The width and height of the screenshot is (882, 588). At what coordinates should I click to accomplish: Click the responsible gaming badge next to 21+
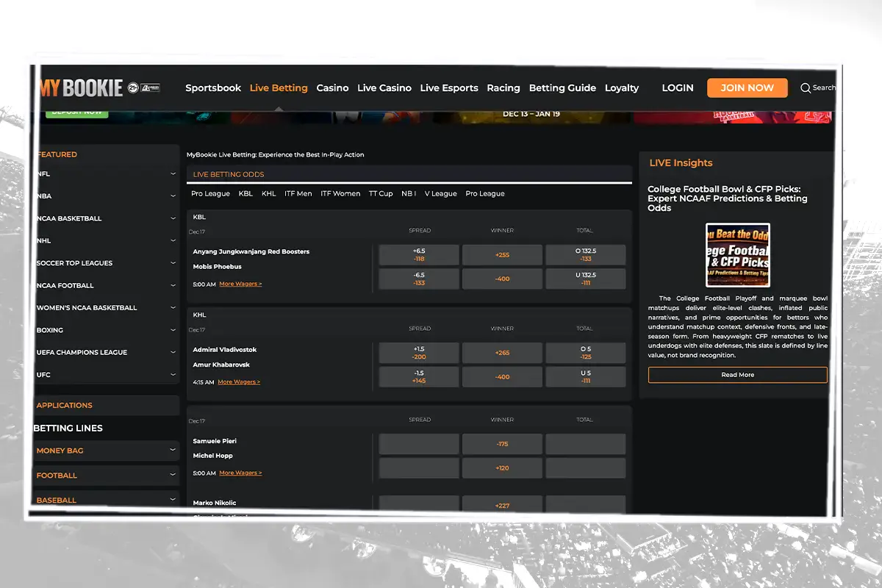(151, 87)
